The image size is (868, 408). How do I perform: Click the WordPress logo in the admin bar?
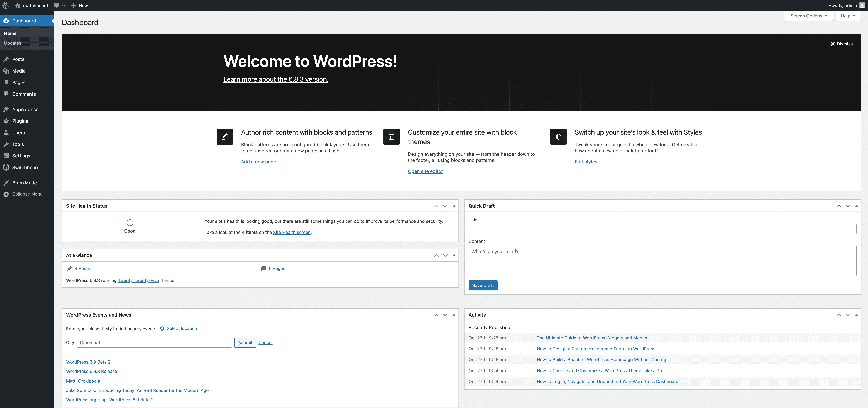[5, 5]
